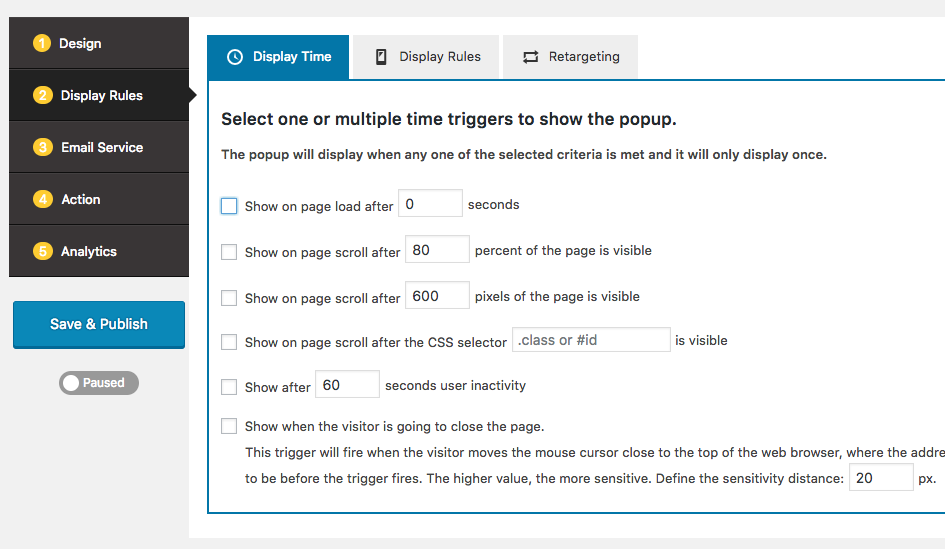945x549 pixels.
Task: Click the mobile device icon on Display Rules tab
Action: [381, 57]
